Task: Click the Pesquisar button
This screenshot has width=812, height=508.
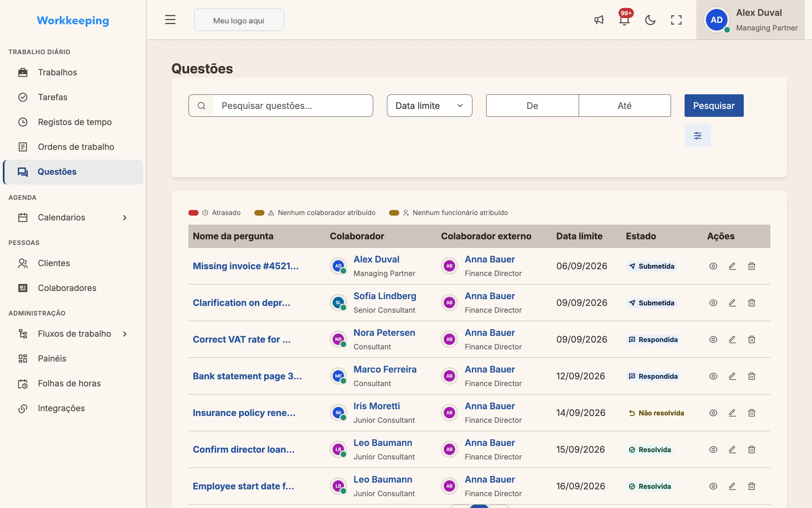Action: click(x=714, y=106)
